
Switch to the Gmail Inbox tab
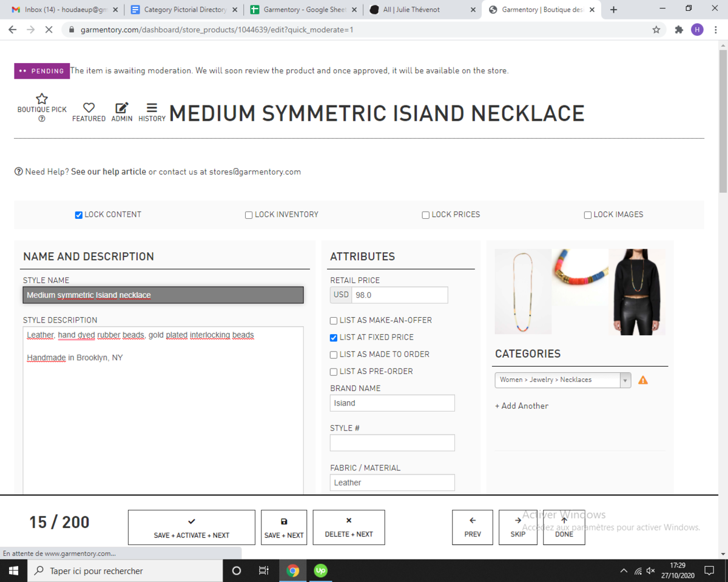coord(59,10)
